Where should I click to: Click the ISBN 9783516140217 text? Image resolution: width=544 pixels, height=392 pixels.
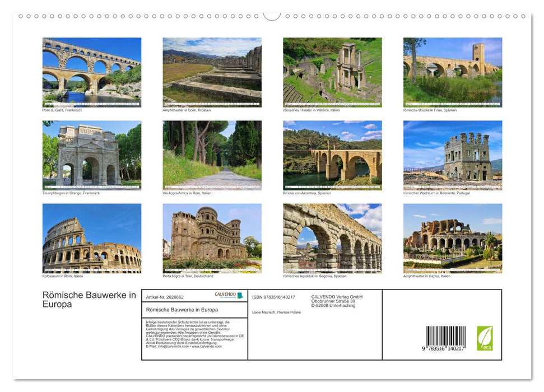(x=273, y=297)
